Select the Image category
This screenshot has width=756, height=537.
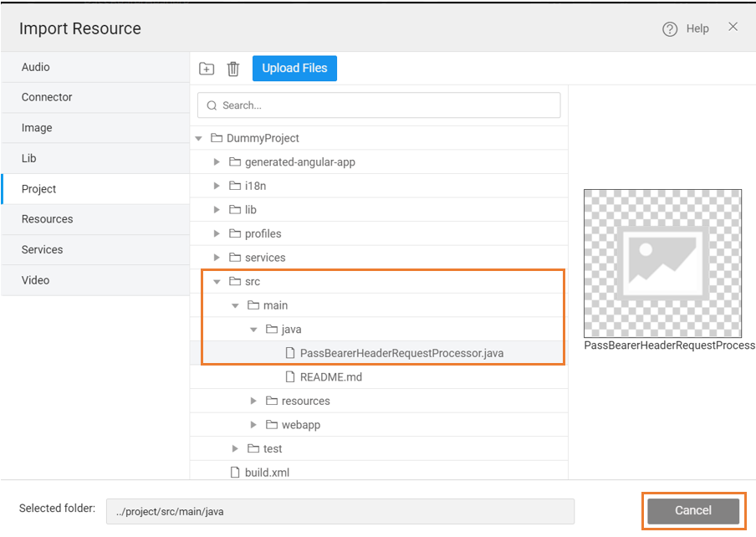[x=37, y=128]
